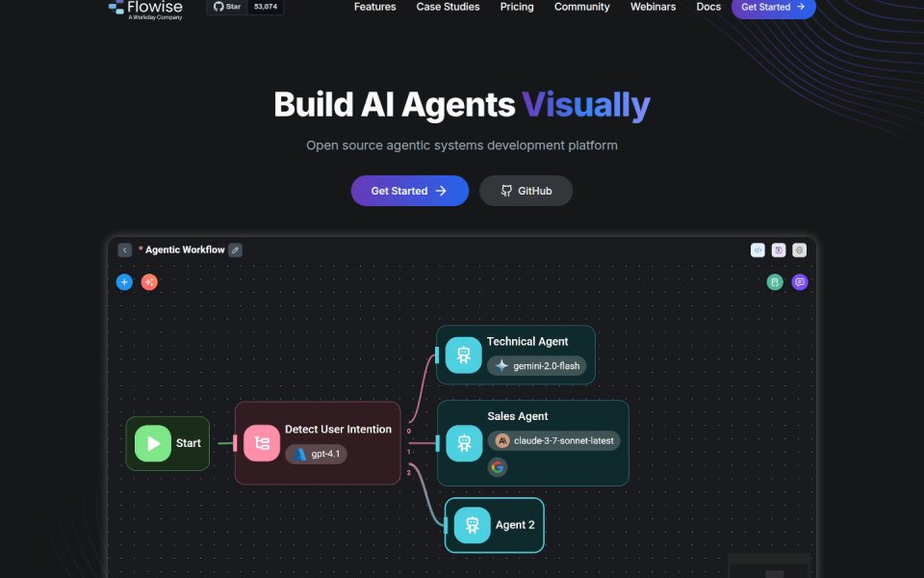Select the green Start play icon
This screenshot has width=924, height=578.
pyautogui.click(x=153, y=443)
